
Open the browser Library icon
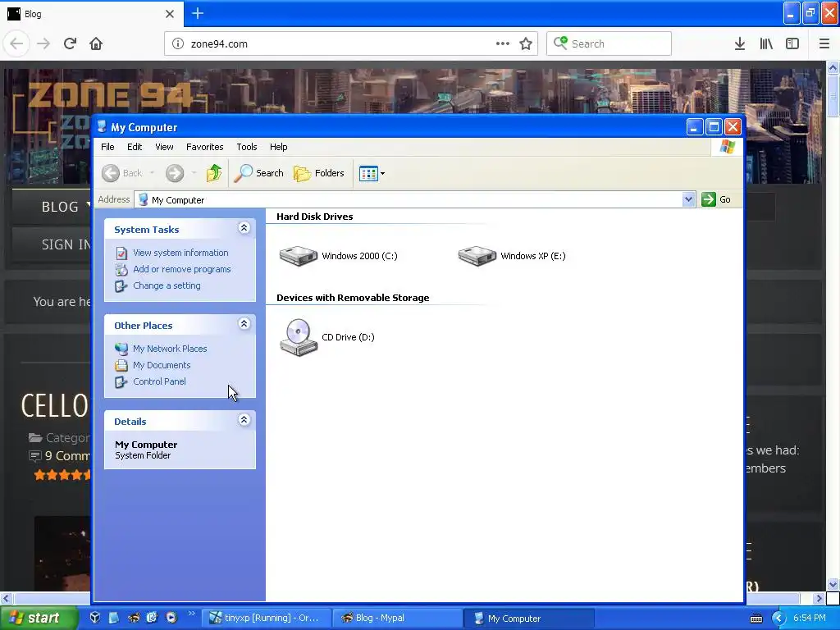[x=766, y=43]
